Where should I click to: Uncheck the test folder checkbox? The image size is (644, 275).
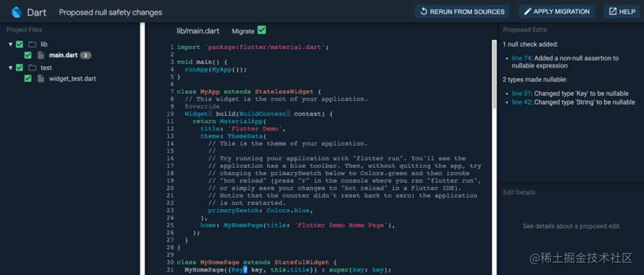pyautogui.click(x=19, y=68)
